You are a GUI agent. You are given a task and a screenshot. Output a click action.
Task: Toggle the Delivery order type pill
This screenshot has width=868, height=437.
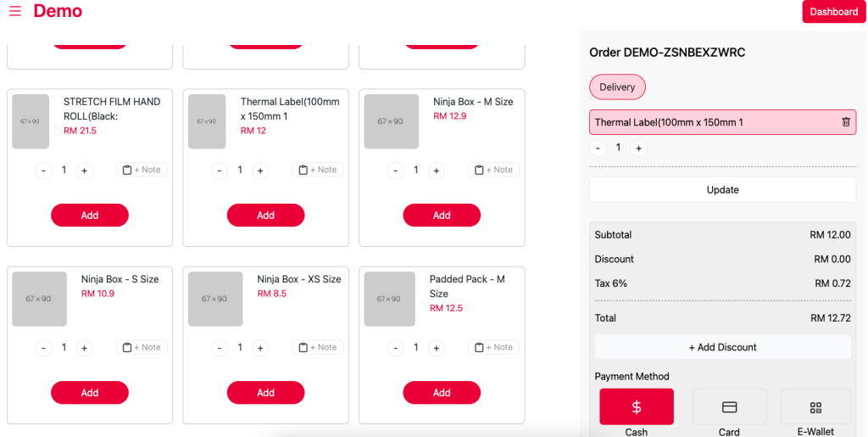point(617,87)
